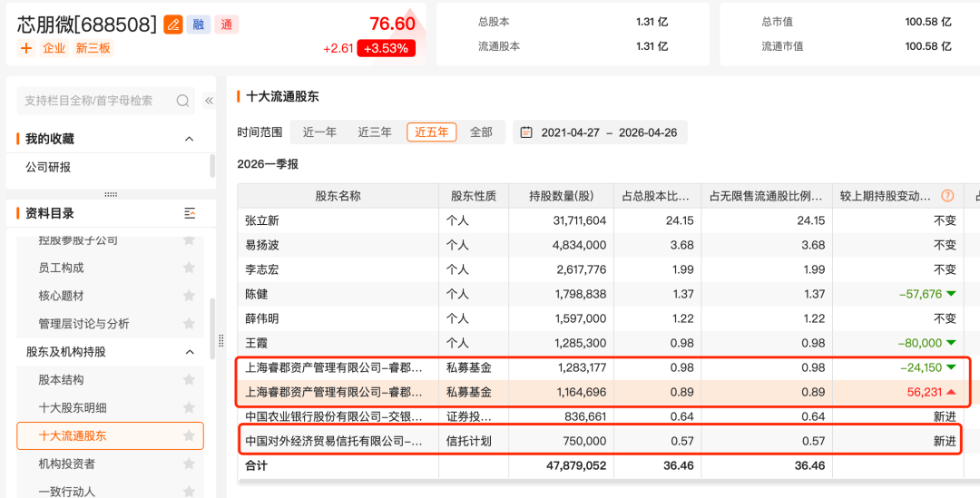The height and width of the screenshot is (498, 980).
Task: Collapse the 我的收藏 section chevron
Action: click(189, 139)
